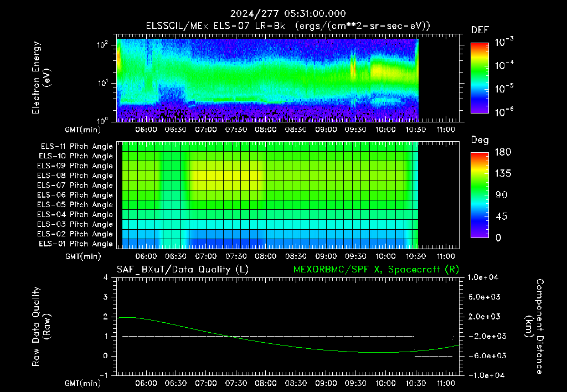Click the ELS-05 Pitch Angle row label

[75, 205]
